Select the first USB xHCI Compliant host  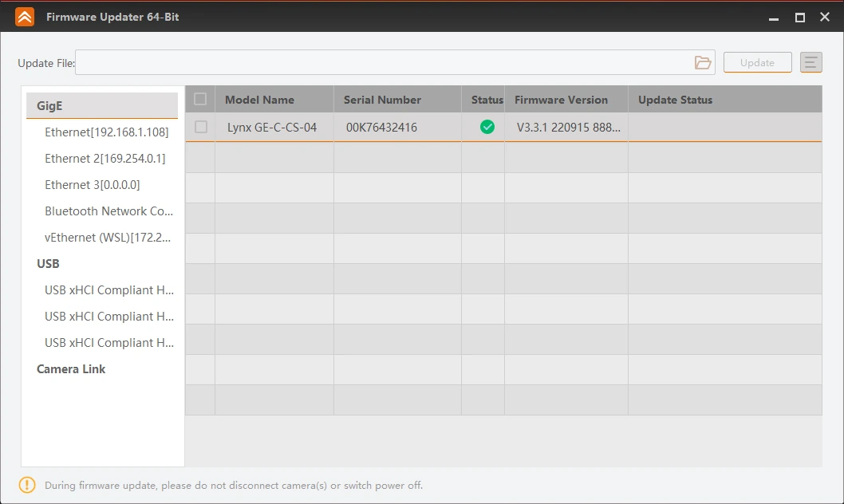coord(109,290)
